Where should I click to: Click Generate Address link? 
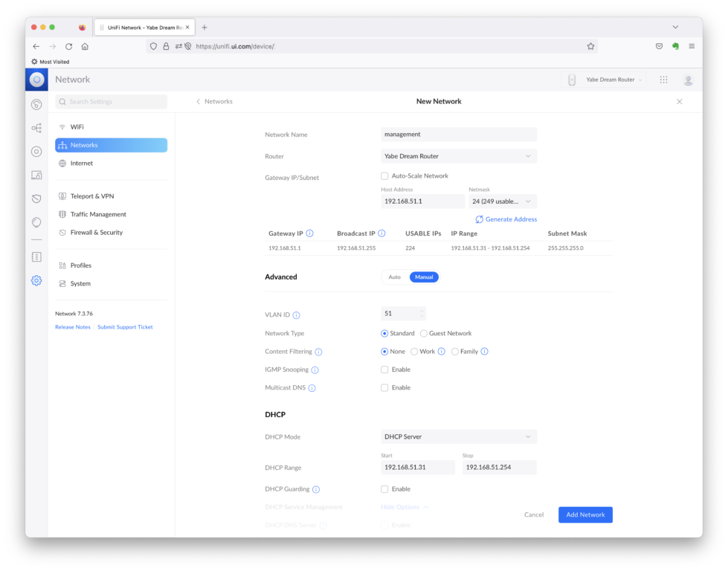coord(506,219)
